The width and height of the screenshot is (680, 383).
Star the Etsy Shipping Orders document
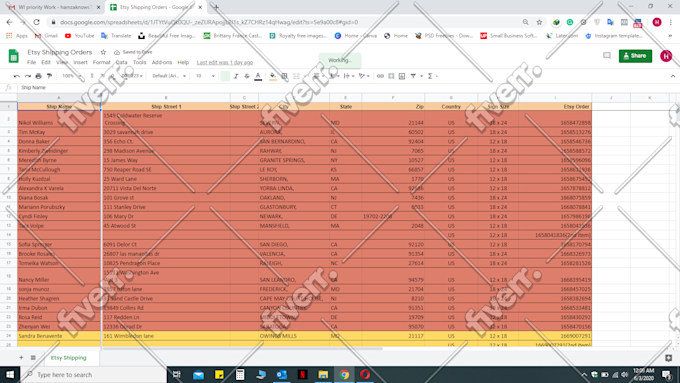(103, 52)
